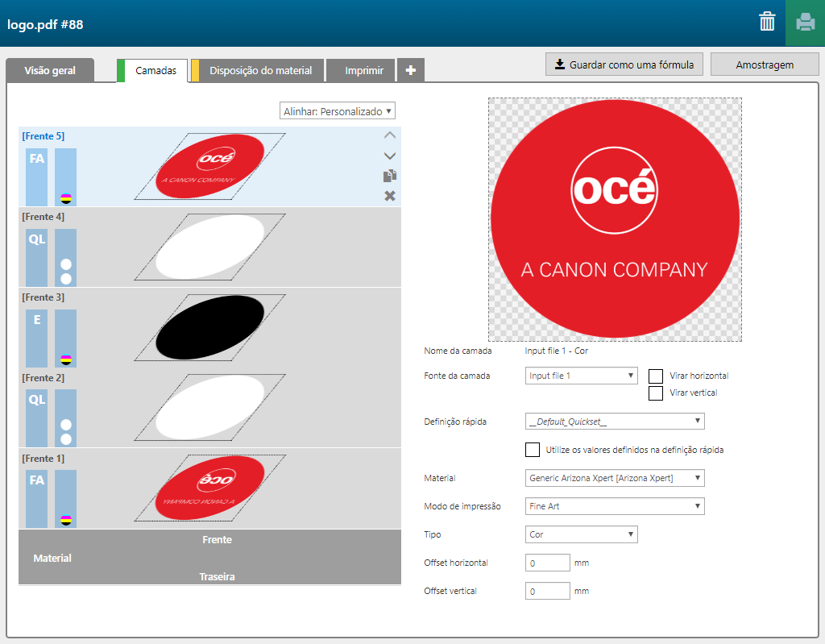Click the [Frente 1] layer label

pos(44,458)
